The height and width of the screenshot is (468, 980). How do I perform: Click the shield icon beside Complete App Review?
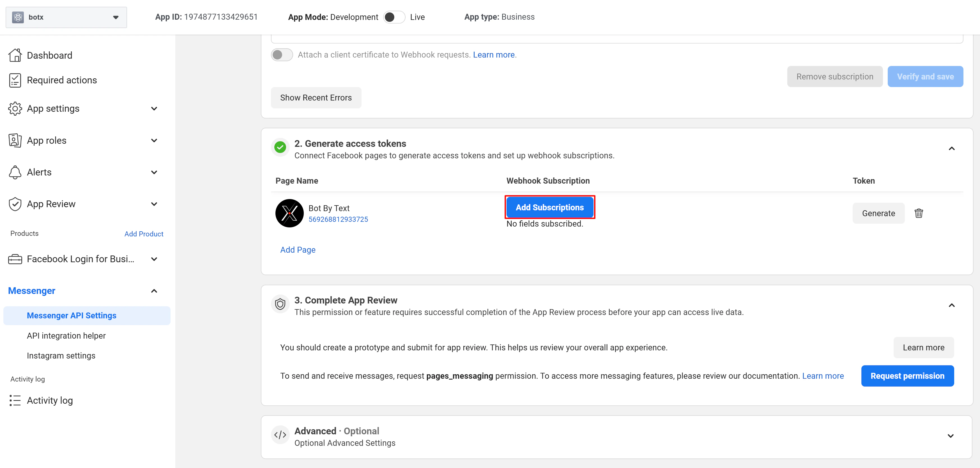(280, 304)
